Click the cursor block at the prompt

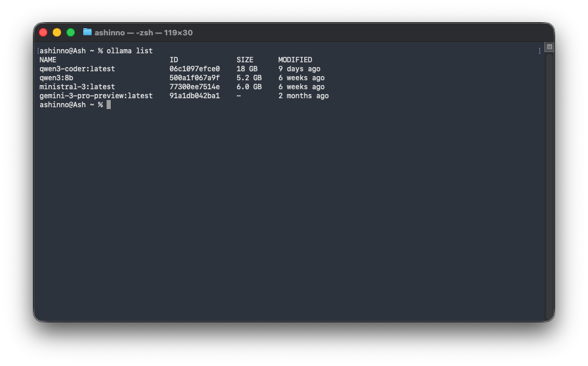[108, 105]
